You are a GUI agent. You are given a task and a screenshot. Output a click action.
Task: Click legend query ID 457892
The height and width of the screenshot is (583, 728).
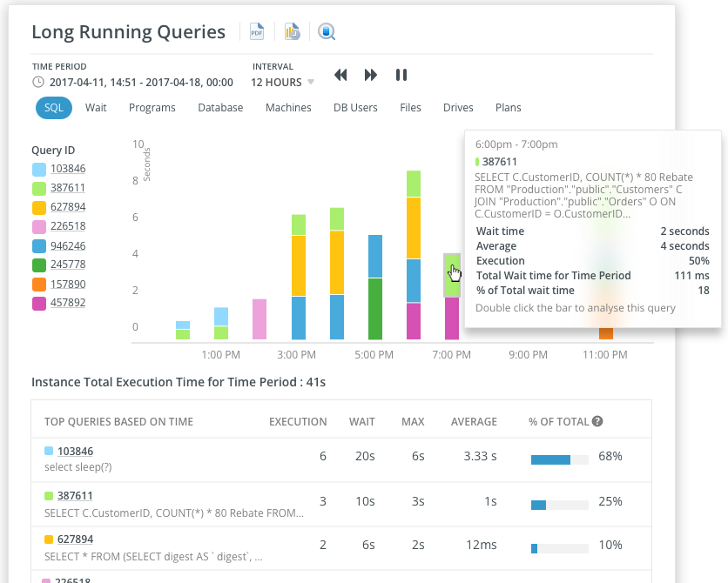[68, 303]
